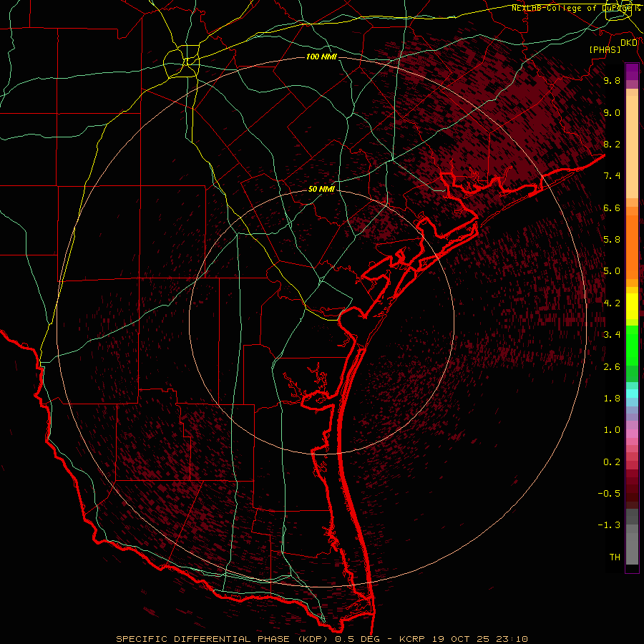Click the 7.4 value on the color scale

coord(612,176)
